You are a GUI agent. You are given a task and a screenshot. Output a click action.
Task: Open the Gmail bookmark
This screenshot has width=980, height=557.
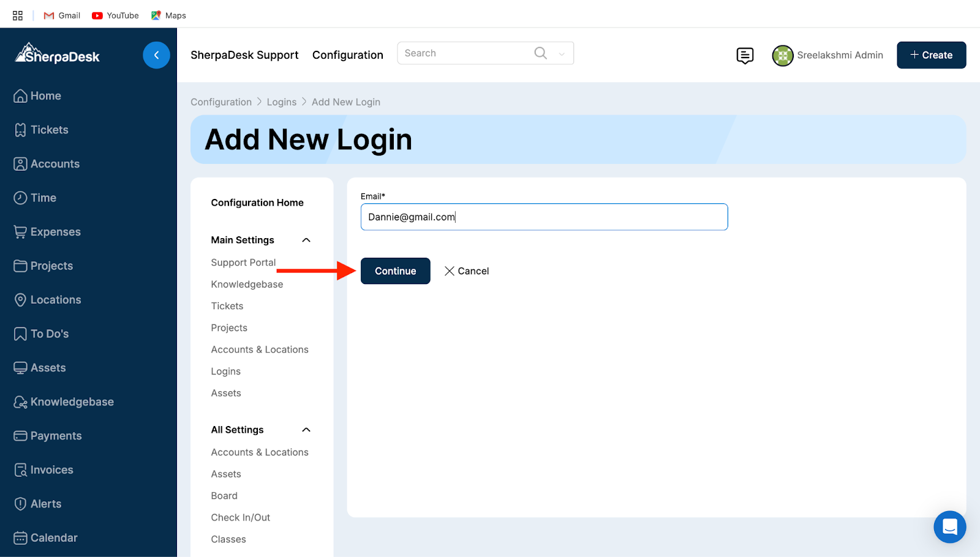(62, 15)
